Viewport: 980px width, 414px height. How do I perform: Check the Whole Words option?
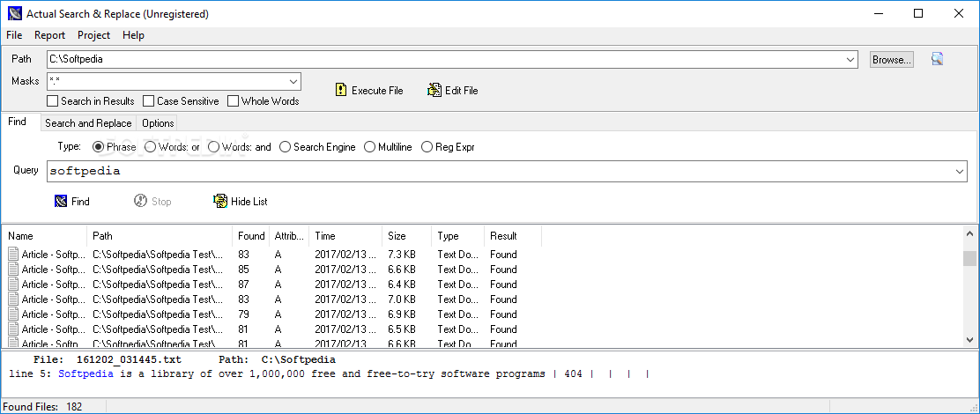pos(233,100)
